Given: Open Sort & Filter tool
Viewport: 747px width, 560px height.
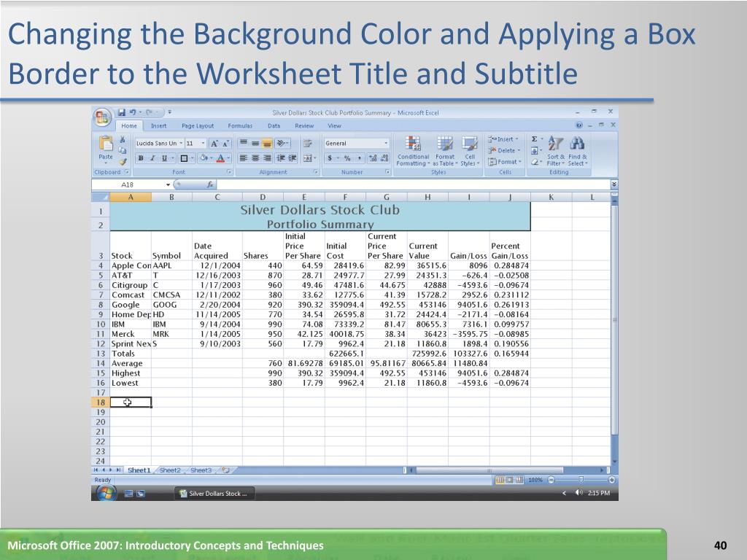Looking at the screenshot, I should click(555, 150).
